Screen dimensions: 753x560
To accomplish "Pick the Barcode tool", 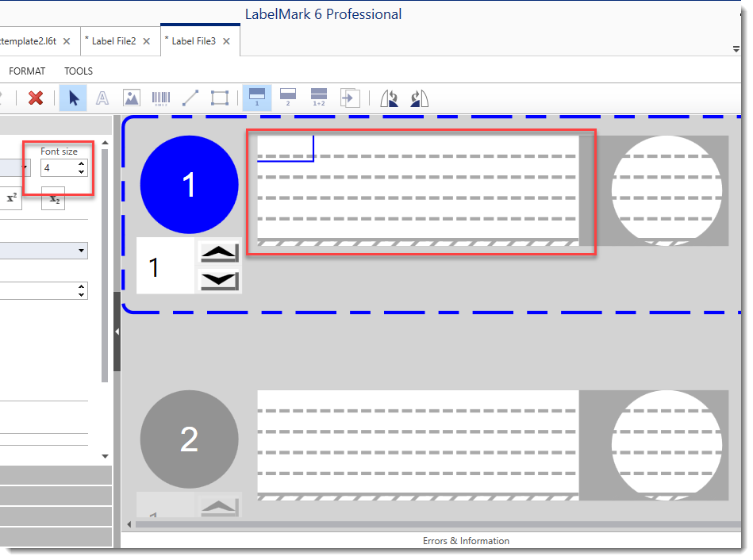I will [160, 98].
